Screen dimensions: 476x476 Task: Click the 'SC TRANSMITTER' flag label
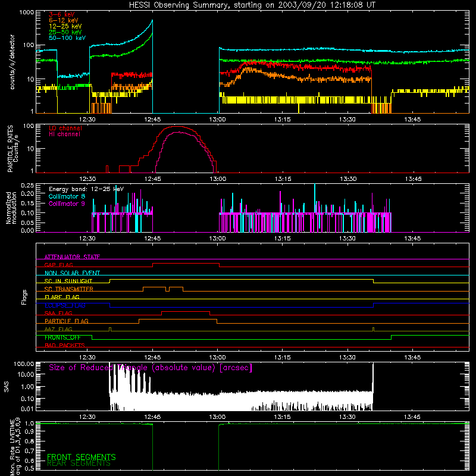[x=68, y=289]
